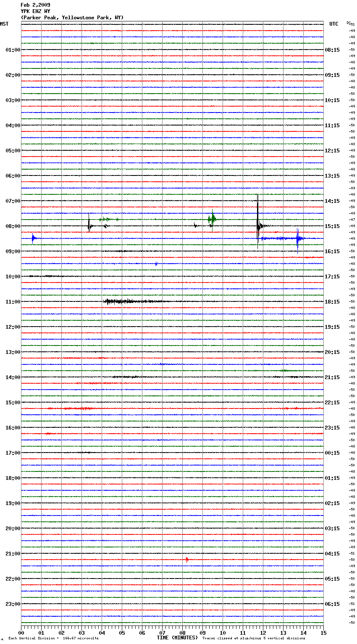Click the '00' minute tick on bottom axis
357x644 pixels.
click(21, 633)
